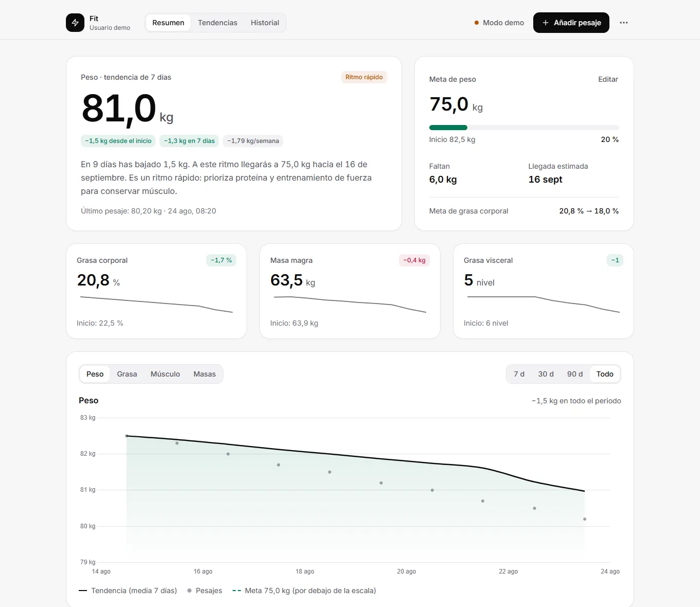The width and height of the screenshot is (700, 607).
Task: Open the Tendencias tab
Action: [218, 23]
